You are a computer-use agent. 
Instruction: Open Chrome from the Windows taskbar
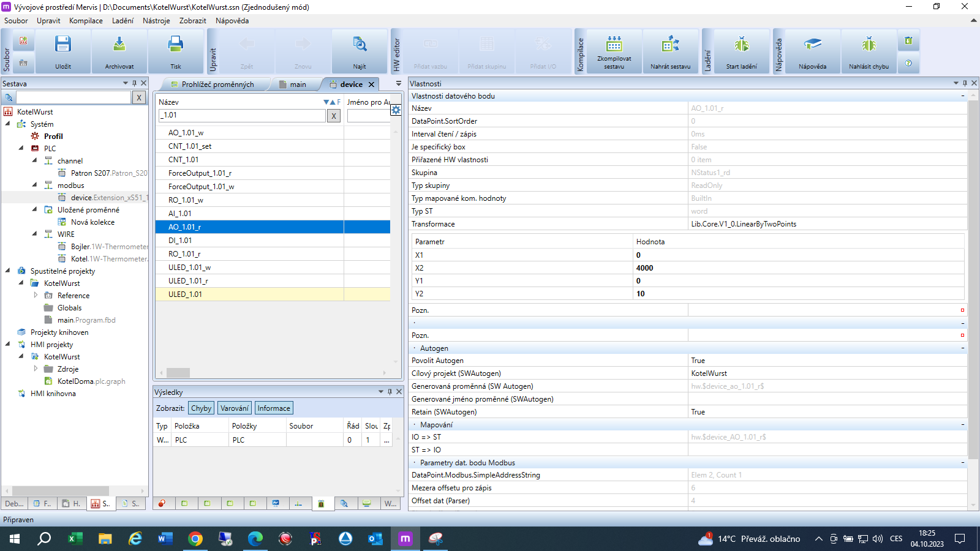[x=195, y=539]
